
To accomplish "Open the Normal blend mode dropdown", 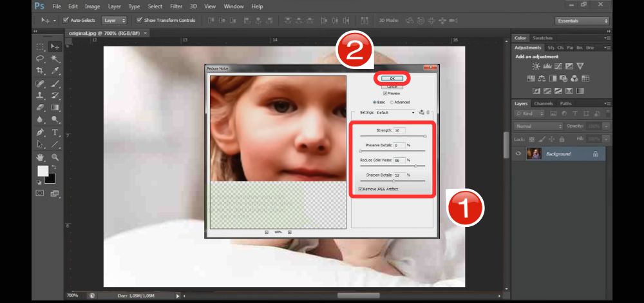I will pyautogui.click(x=538, y=126).
